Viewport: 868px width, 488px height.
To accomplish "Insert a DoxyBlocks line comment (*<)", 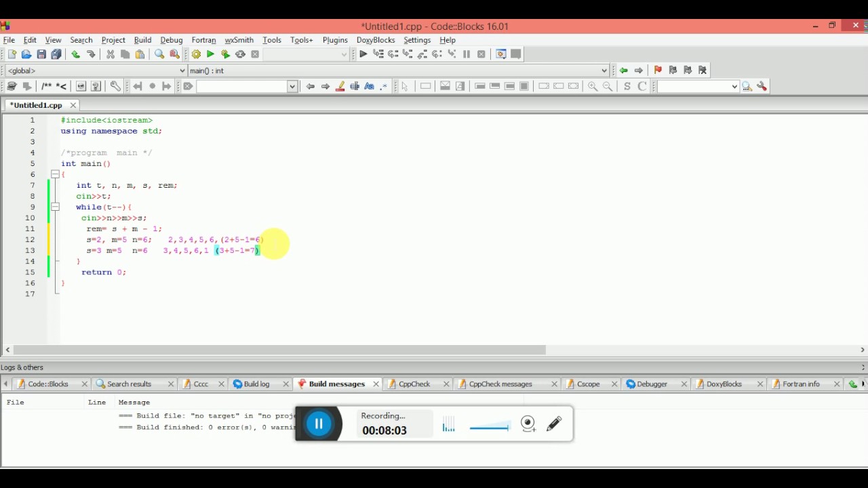I will pyautogui.click(x=61, y=86).
